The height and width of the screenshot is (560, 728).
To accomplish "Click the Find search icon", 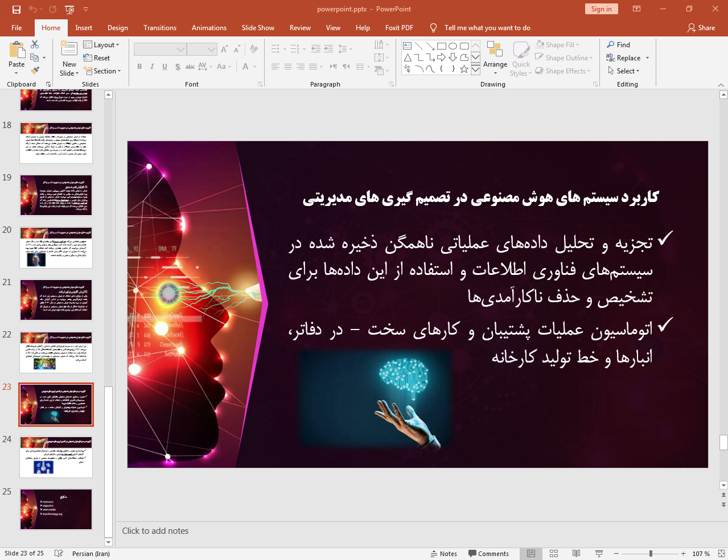I will [x=619, y=45].
